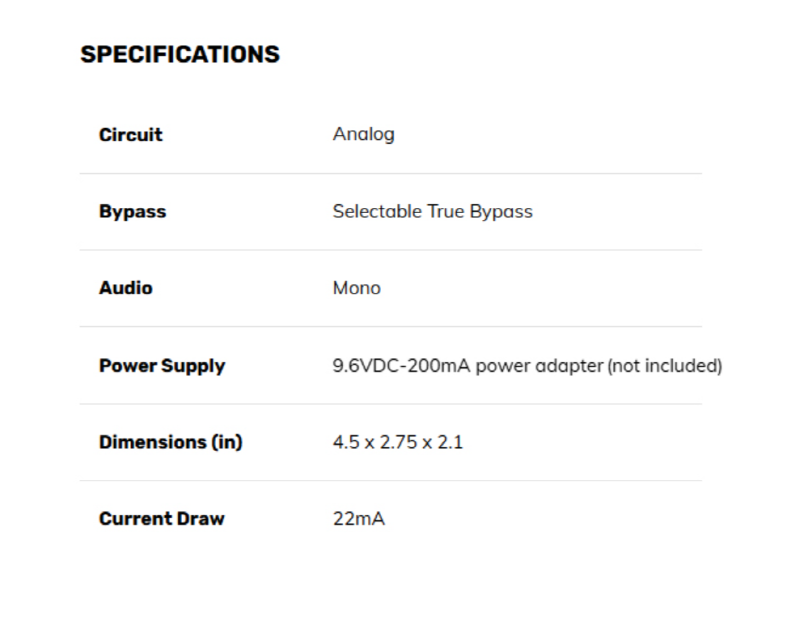Viewport: 800px width, 629px height.
Task: Click the Current Draw label
Action: coord(162,519)
